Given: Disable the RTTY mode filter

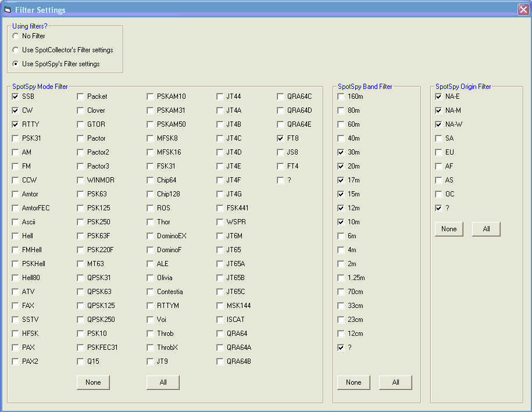Looking at the screenshot, I should [15, 124].
